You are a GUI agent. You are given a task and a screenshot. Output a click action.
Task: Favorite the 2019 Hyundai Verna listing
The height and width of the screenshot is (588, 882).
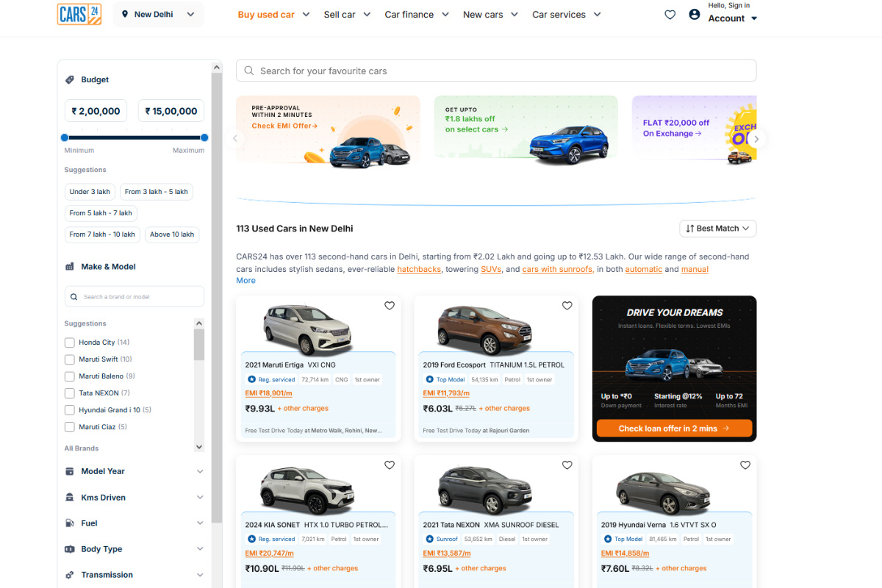point(745,465)
